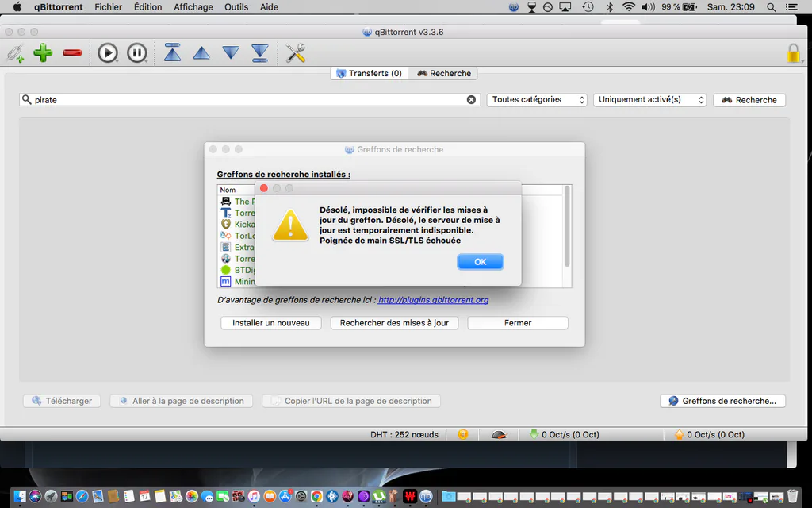Expand the Uniquement activé(s) dropdown
The image size is (812, 508).
point(650,99)
